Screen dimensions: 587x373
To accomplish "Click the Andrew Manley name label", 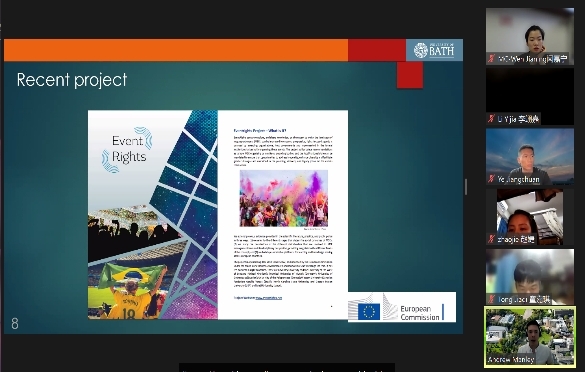I will click(511, 359).
